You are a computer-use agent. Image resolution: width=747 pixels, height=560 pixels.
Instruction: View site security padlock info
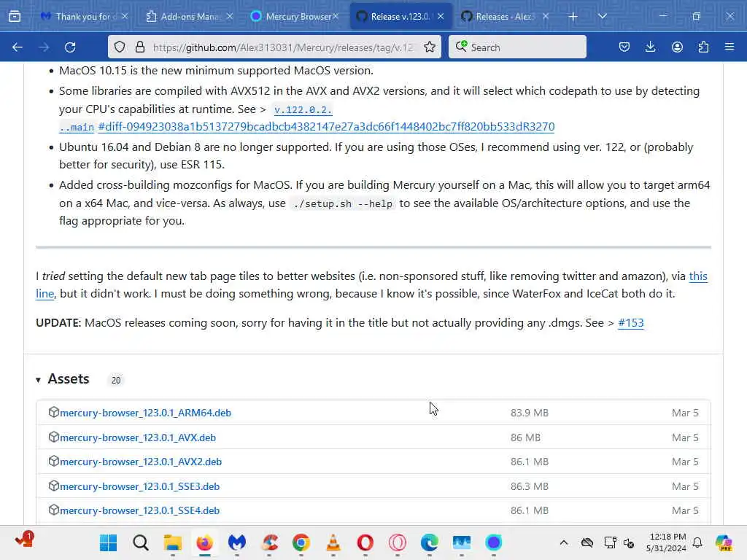click(x=139, y=47)
